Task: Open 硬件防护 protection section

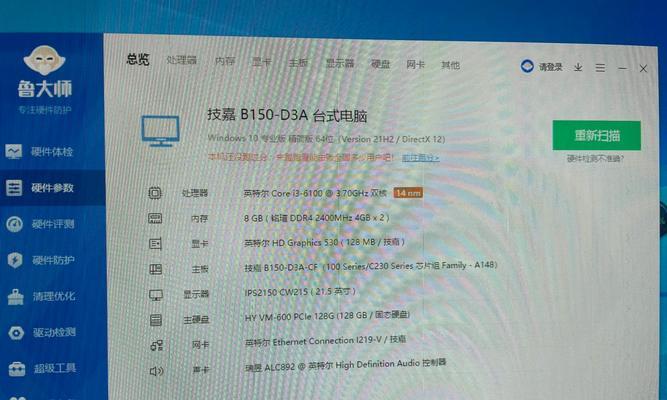Action: click(x=41, y=260)
